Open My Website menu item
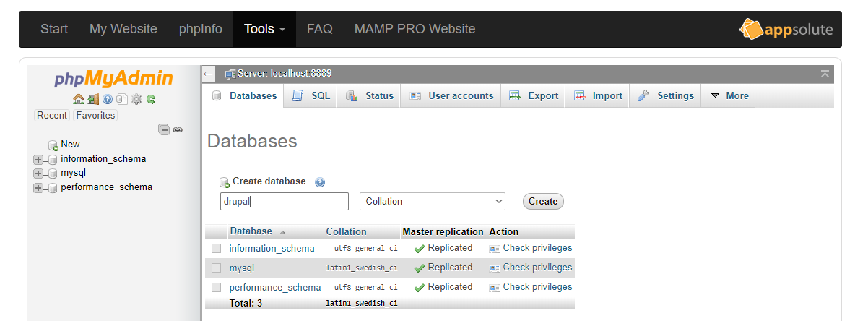Image resolution: width=868 pixels, height=321 pixels. pos(123,29)
